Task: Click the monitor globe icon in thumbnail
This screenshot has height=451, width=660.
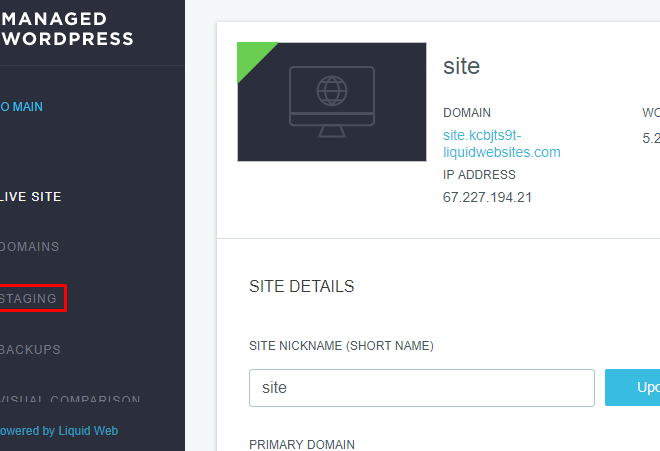Action: (x=332, y=101)
